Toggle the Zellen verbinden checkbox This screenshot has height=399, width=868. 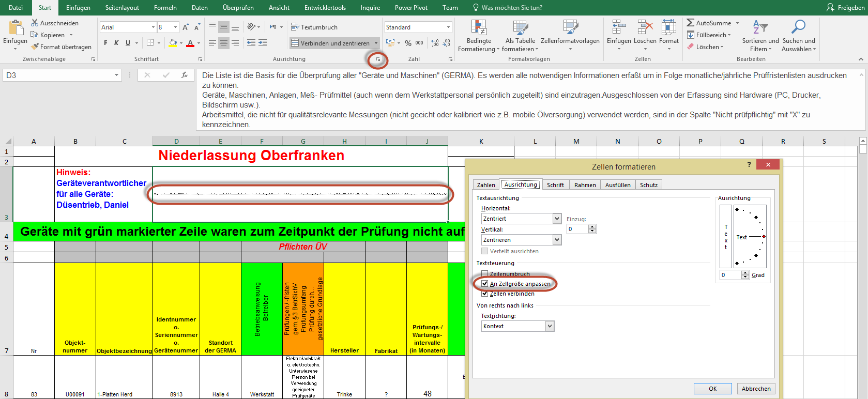(485, 294)
